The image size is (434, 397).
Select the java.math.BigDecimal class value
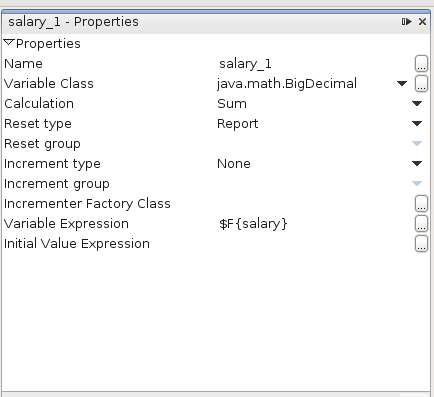point(287,84)
